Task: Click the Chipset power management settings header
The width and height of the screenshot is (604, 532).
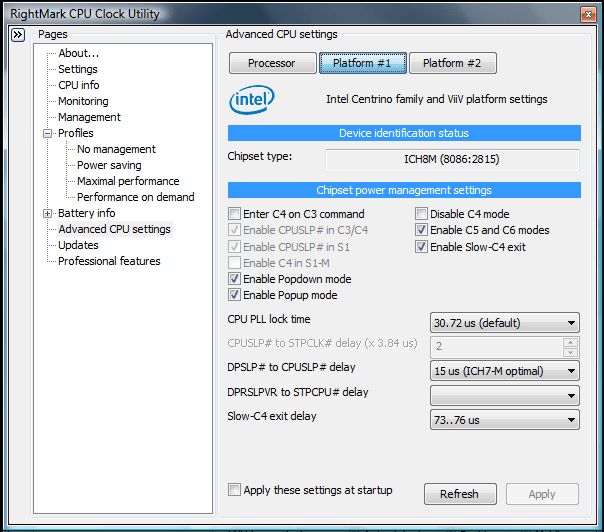Action: [x=404, y=190]
